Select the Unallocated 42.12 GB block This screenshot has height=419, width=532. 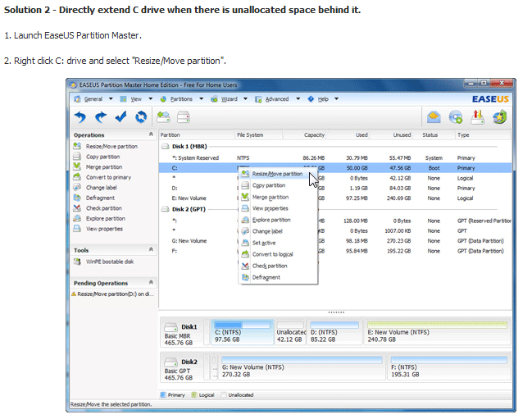[x=290, y=332]
